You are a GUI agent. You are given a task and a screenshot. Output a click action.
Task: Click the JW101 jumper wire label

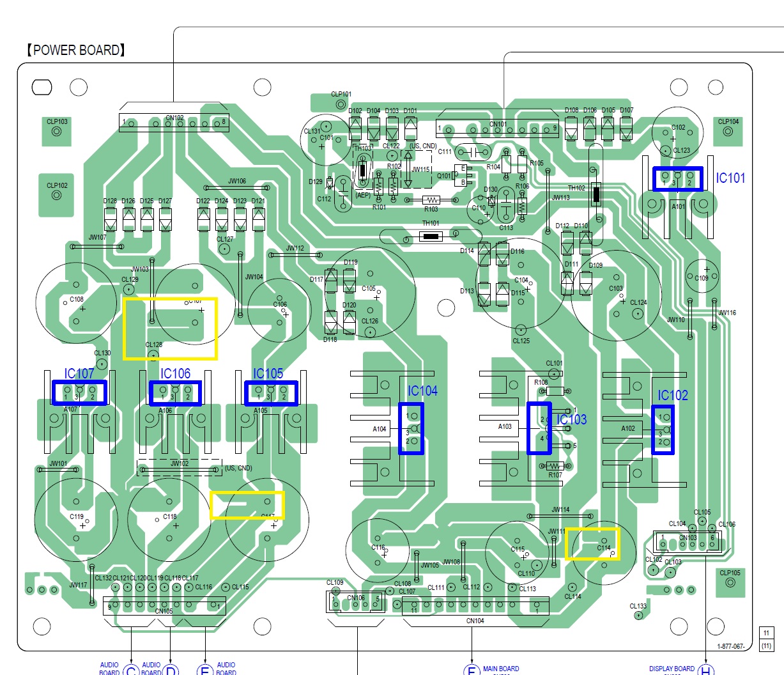click(x=58, y=463)
